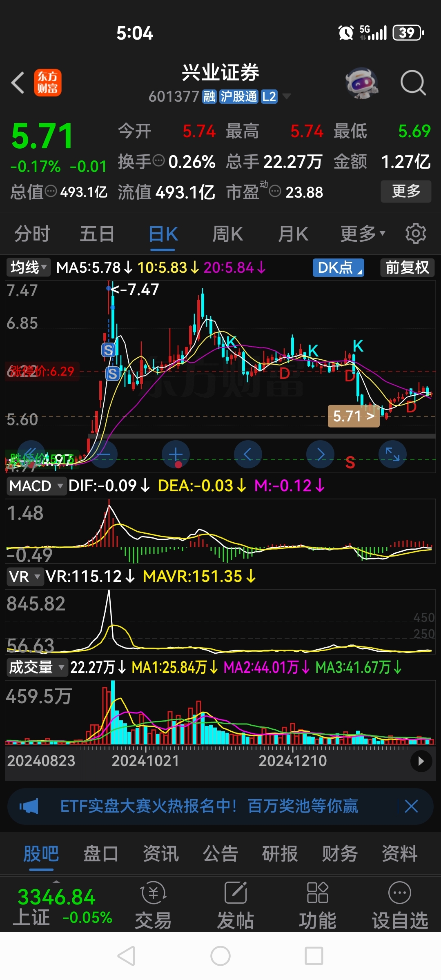Image resolution: width=441 pixels, height=980 pixels.
Task: Tap the megaphone announcement icon
Action: (29, 806)
